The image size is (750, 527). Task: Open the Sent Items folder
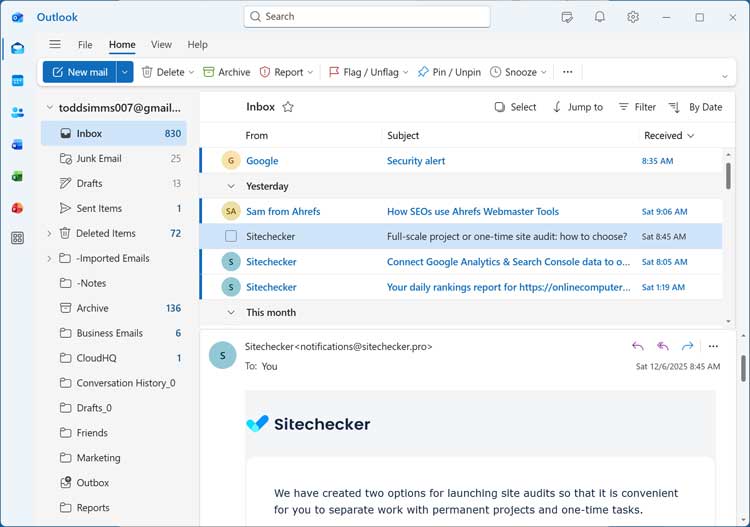click(x=114, y=208)
